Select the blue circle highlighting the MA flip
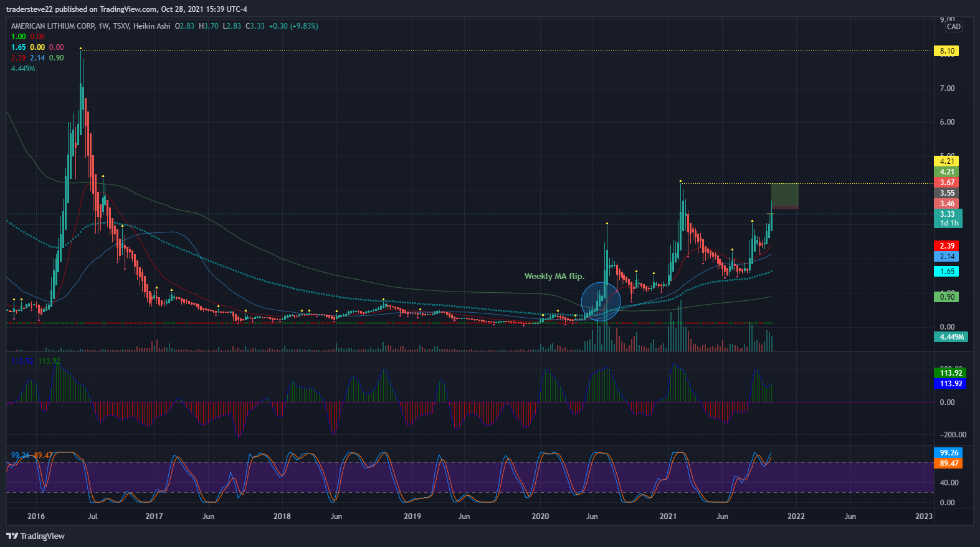 [601, 302]
